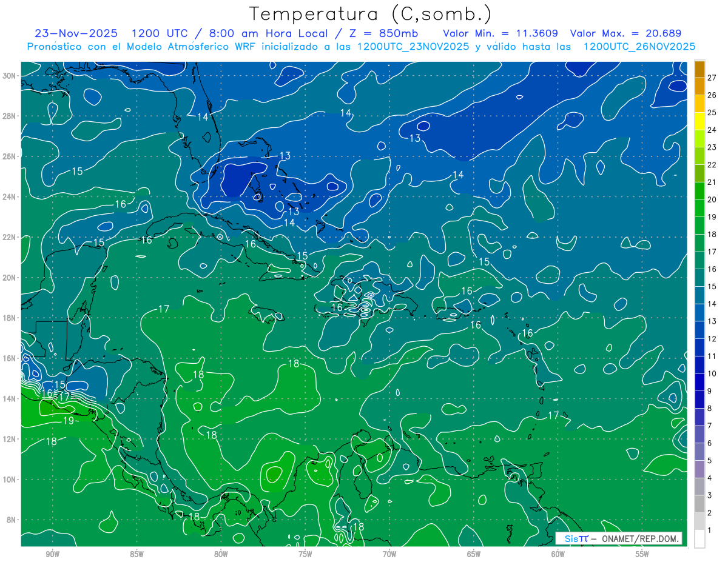Click the 12N latitude label
The height and width of the screenshot is (562, 728).
tap(10, 439)
